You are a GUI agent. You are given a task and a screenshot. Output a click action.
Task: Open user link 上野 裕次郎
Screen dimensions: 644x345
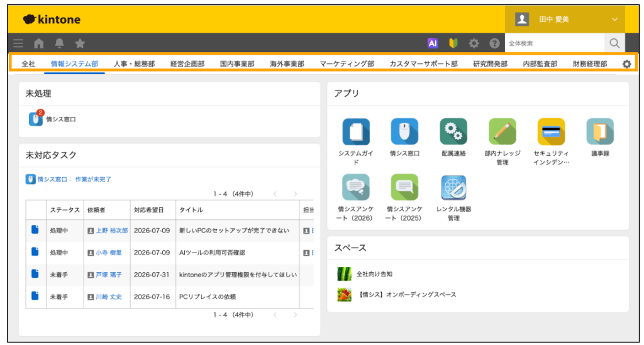[x=112, y=231]
